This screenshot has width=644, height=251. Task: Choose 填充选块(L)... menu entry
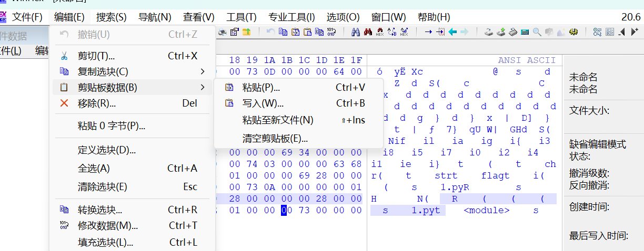132,243
